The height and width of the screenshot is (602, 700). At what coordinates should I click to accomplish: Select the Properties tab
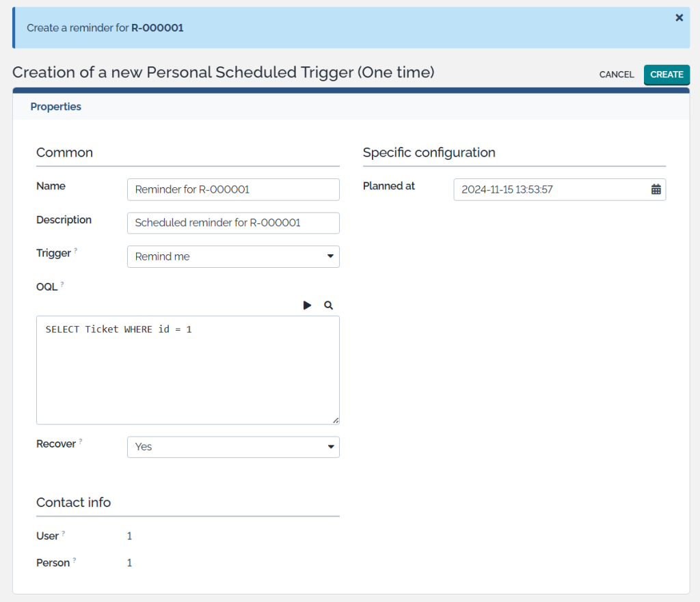click(56, 107)
